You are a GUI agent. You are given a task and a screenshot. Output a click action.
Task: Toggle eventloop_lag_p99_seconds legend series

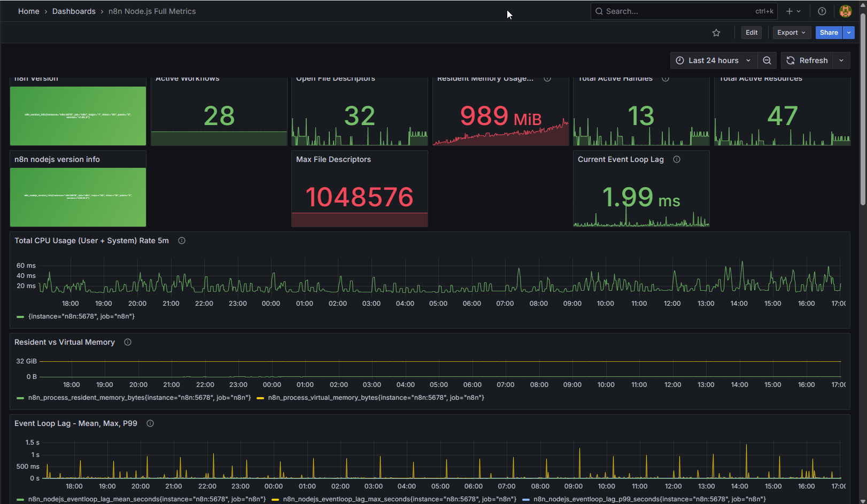[x=649, y=499]
